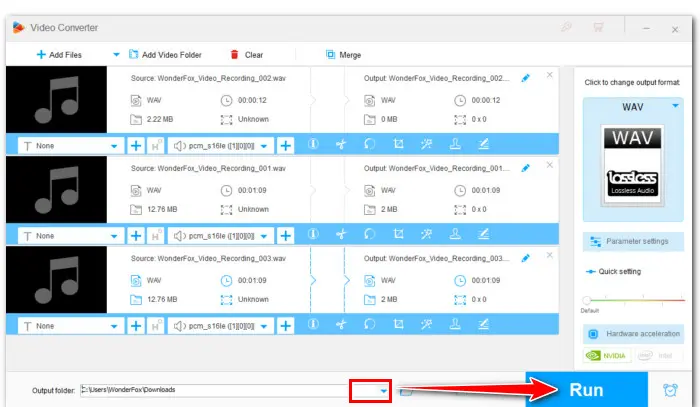This screenshot has height=407, width=700.
Task: Click register key icon in title bar
Action: (566, 28)
